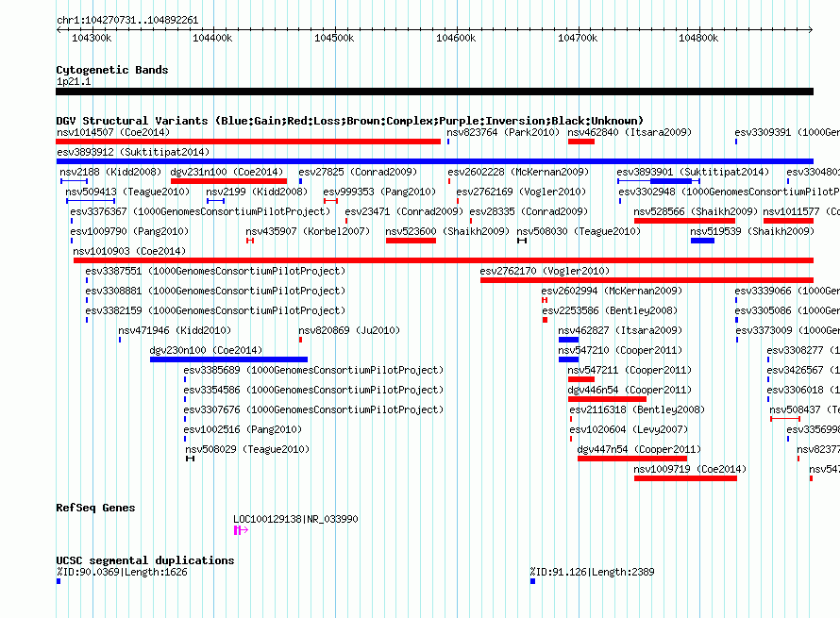Click the magenta LOC100129138 gene glyph
840x618 pixels.
click(241, 530)
